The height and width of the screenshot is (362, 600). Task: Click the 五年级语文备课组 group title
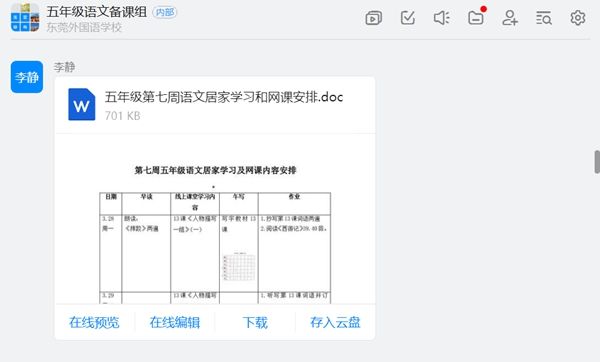pyautogui.click(x=97, y=12)
